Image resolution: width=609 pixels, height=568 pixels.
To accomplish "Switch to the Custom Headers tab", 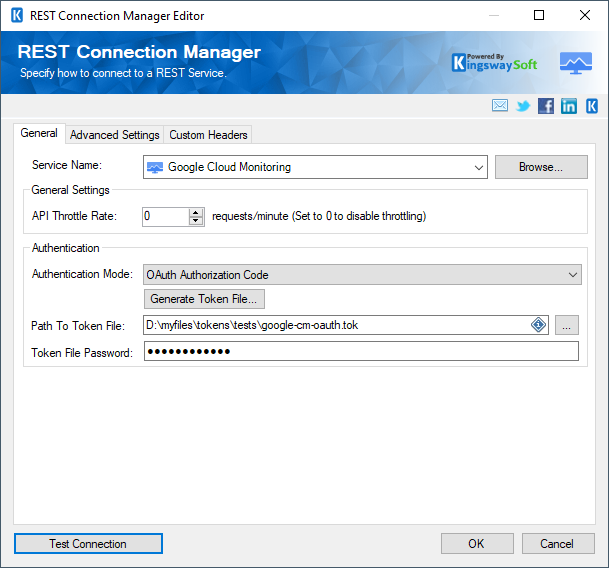I will [x=208, y=135].
